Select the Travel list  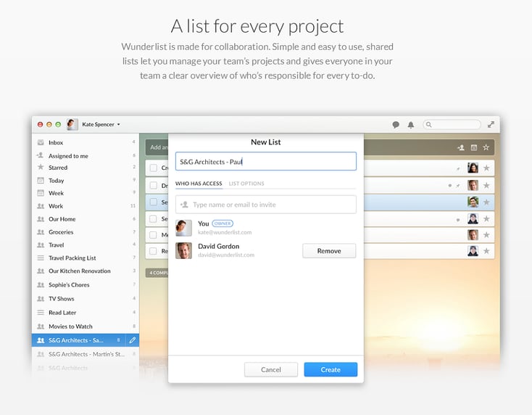86,245
